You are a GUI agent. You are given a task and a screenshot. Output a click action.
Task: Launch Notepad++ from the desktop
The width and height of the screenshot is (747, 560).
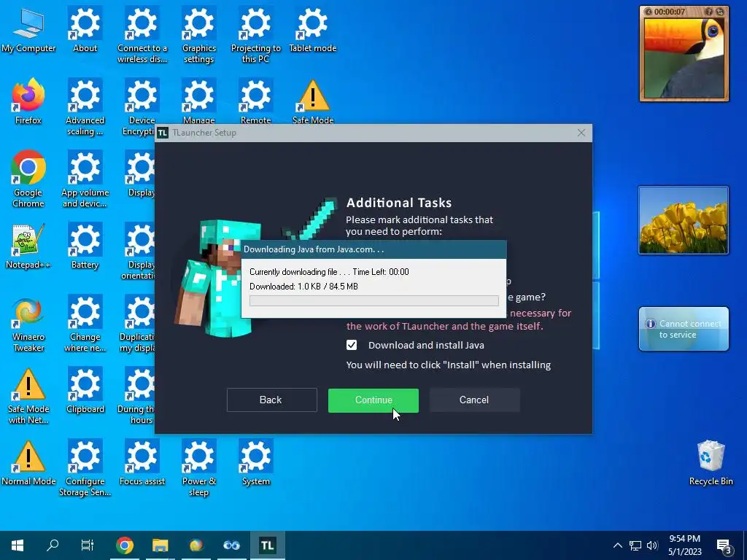click(28, 246)
